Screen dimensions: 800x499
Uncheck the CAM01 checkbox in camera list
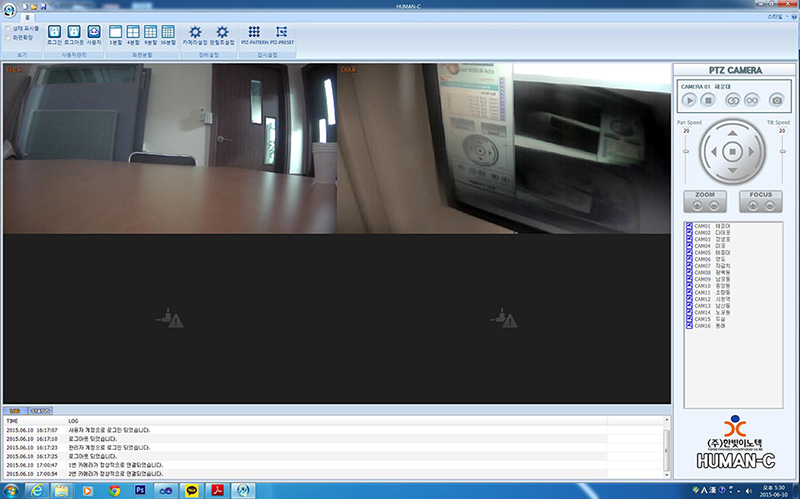(x=690, y=227)
